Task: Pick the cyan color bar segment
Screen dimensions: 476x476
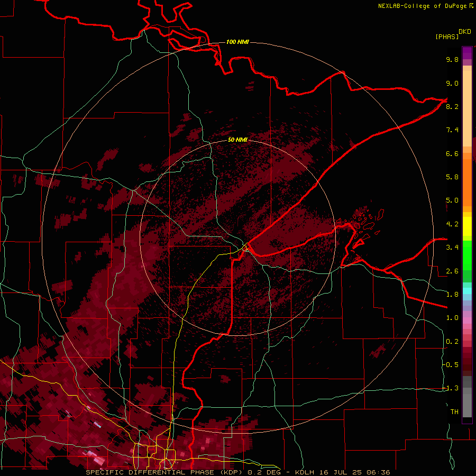Action: (467, 291)
